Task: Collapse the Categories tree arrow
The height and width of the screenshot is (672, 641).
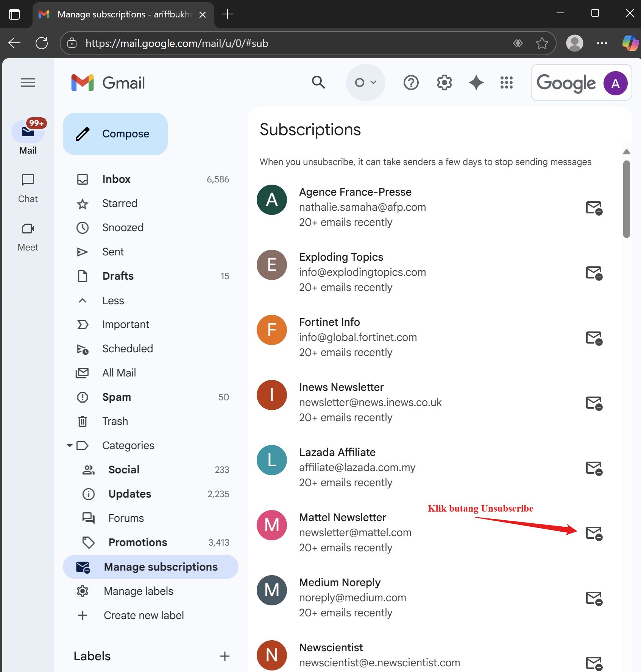Action: 69,446
